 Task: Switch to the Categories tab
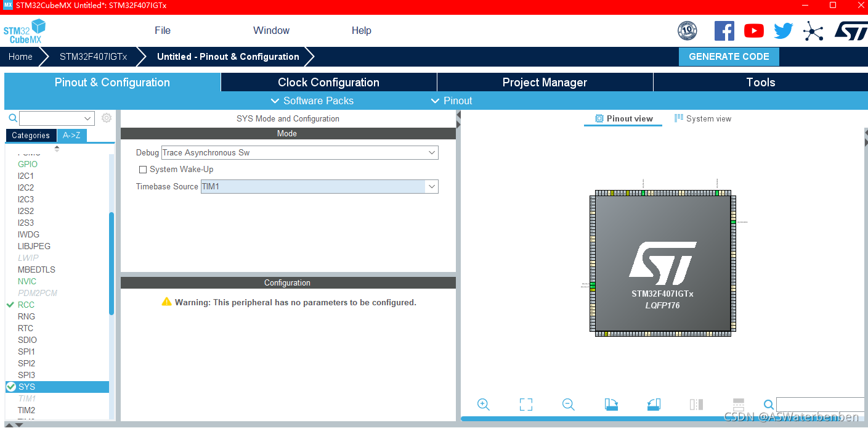click(31, 136)
